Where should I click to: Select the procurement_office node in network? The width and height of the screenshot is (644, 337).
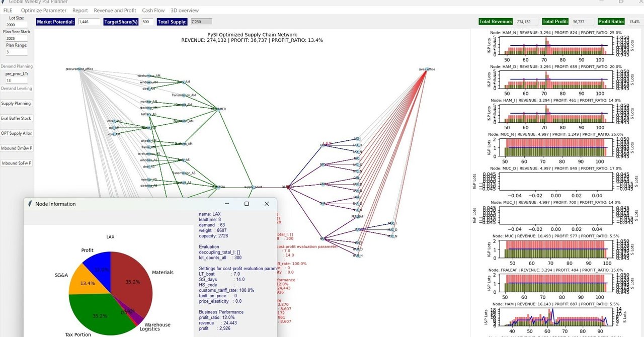click(79, 69)
